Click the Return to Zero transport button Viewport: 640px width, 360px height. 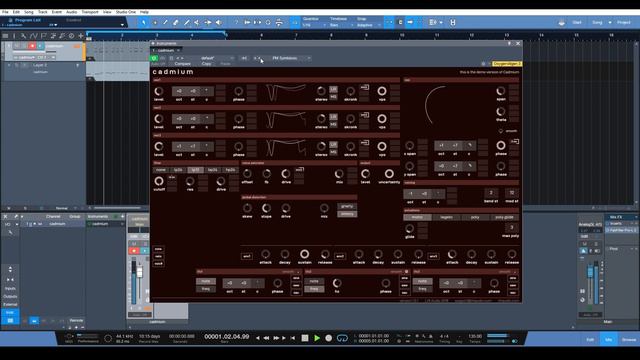(x=293, y=338)
